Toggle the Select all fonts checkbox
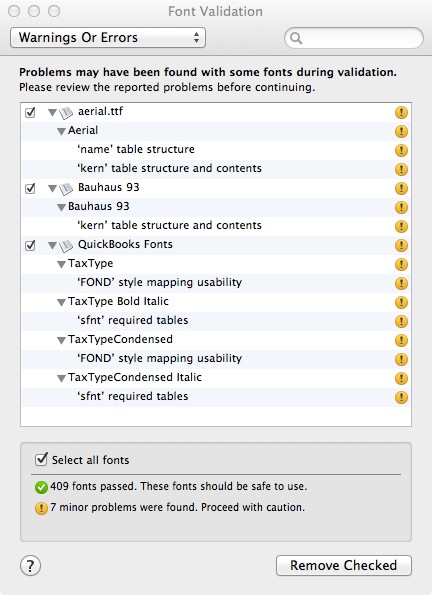Image resolution: width=432 pixels, height=595 pixels. pos(41,460)
